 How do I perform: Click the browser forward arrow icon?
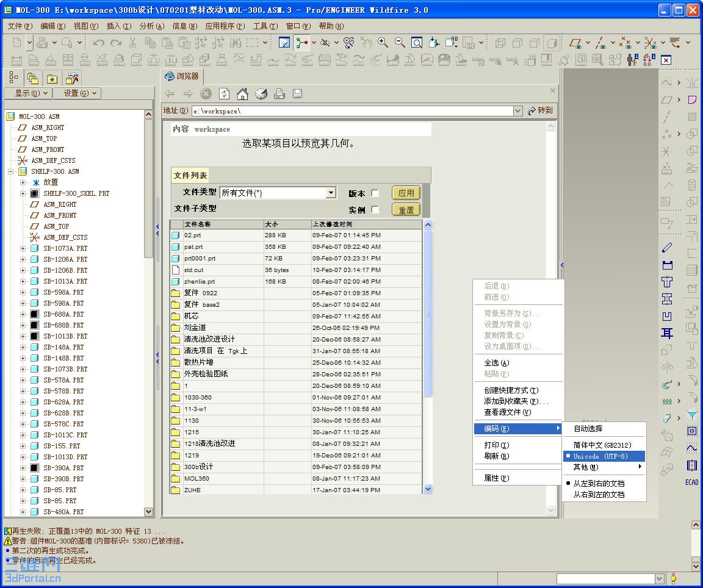(x=188, y=94)
